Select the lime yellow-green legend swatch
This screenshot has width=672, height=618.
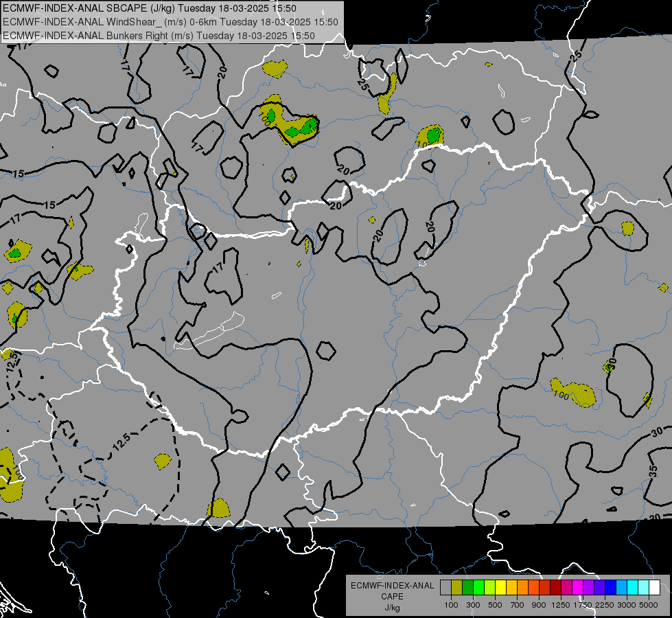[489, 588]
